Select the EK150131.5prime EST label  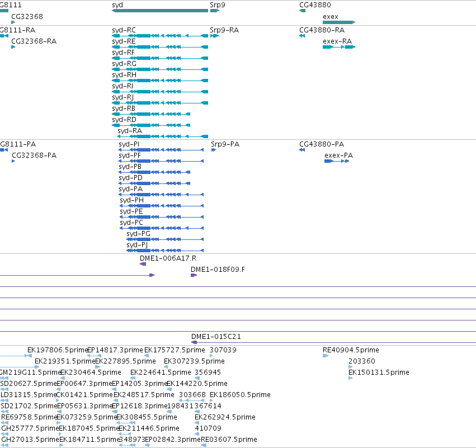pyautogui.click(x=379, y=372)
